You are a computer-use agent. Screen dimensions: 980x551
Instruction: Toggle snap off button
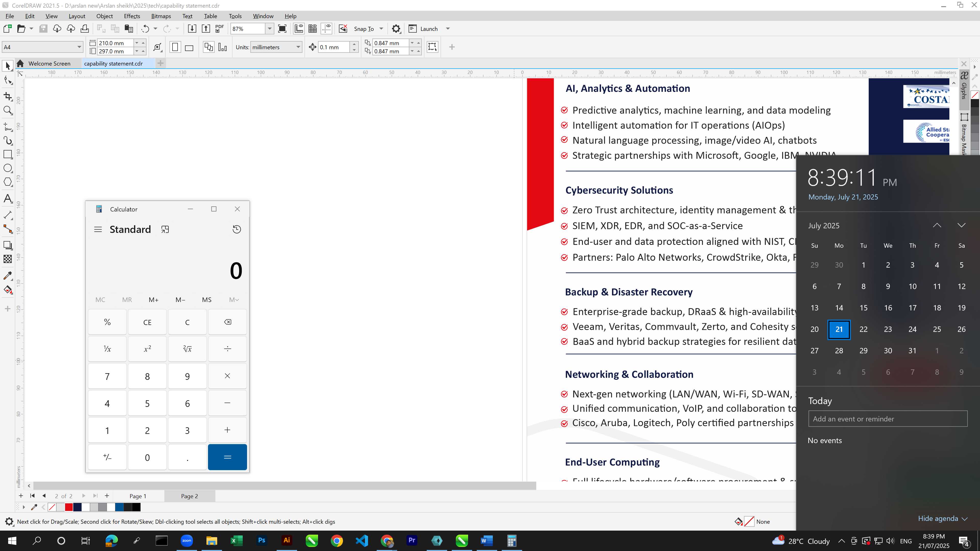tap(343, 29)
